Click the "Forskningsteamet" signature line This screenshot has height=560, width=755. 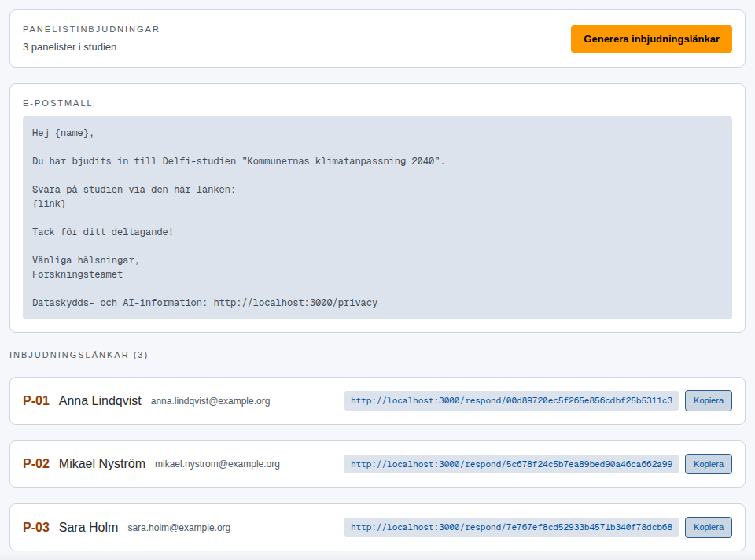[78, 274]
